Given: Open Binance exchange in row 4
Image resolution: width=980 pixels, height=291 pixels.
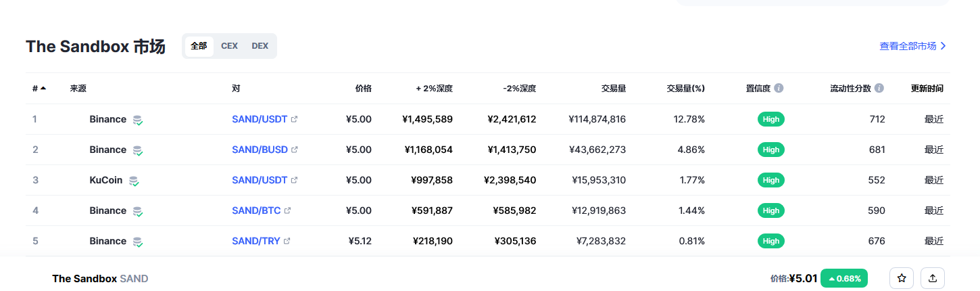Looking at the screenshot, I should click(x=107, y=210).
